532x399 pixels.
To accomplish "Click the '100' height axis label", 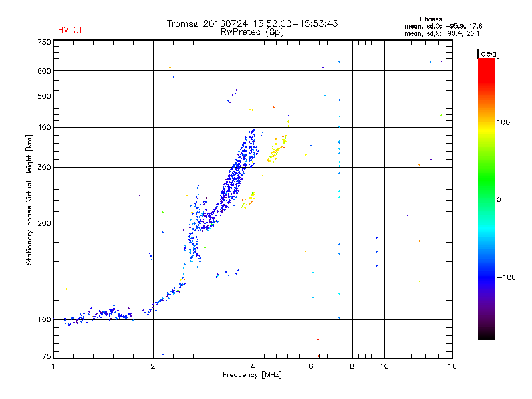I will [x=44, y=320].
